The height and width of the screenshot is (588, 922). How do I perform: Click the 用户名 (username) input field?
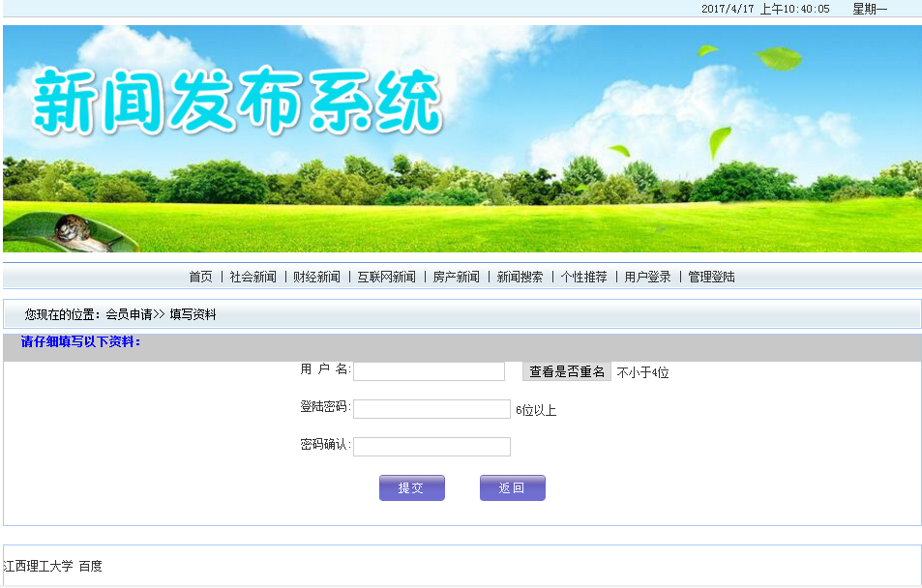[x=429, y=370]
